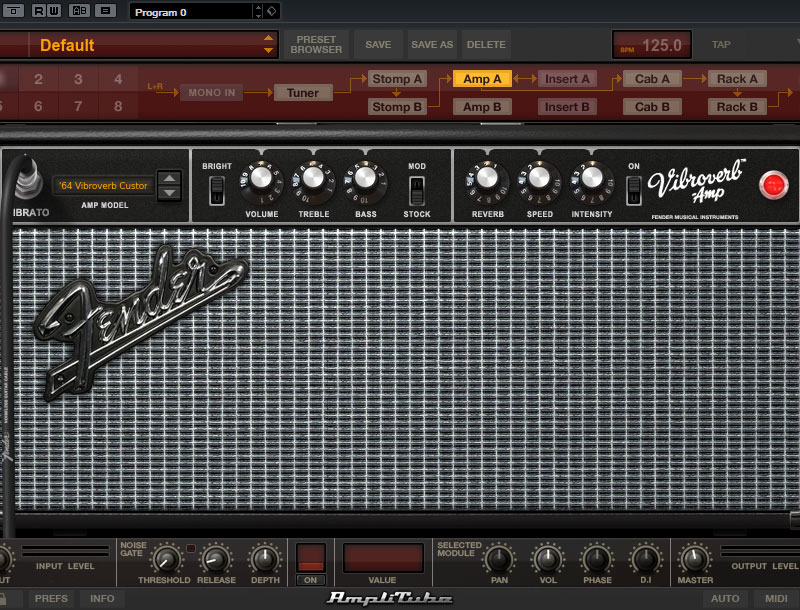Select signal chain preset 4
Viewport: 800px width, 610px height.
click(x=118, y=79)
